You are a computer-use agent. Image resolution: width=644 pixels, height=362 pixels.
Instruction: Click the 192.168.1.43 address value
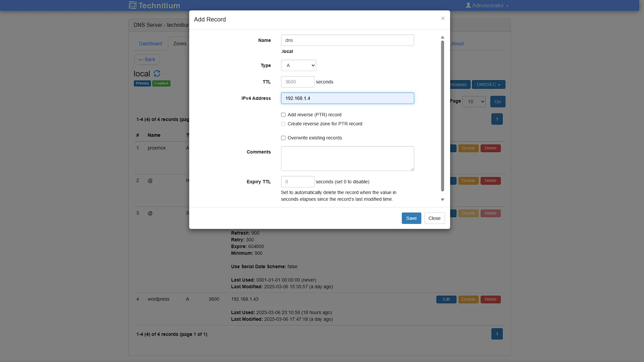tap(245, 299)
